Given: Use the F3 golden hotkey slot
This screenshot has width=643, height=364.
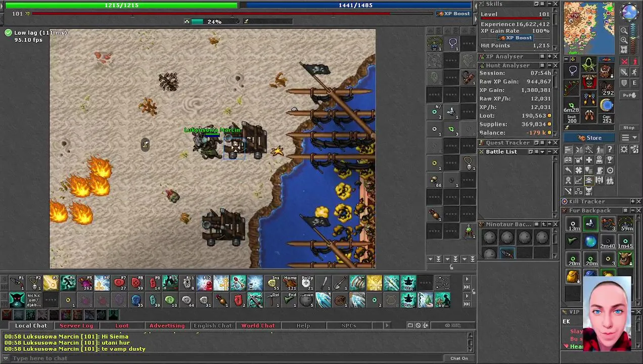Looking at the screenshot, I should (x=51, y=283).
